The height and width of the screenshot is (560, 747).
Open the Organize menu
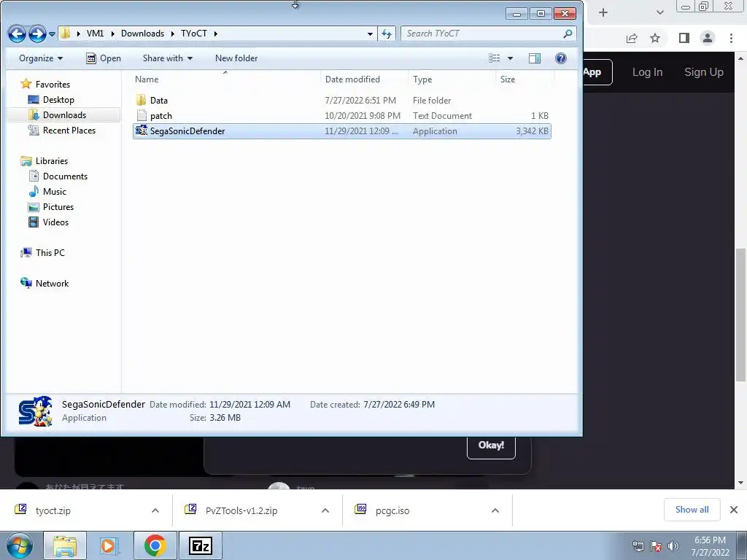coord(41,58)
